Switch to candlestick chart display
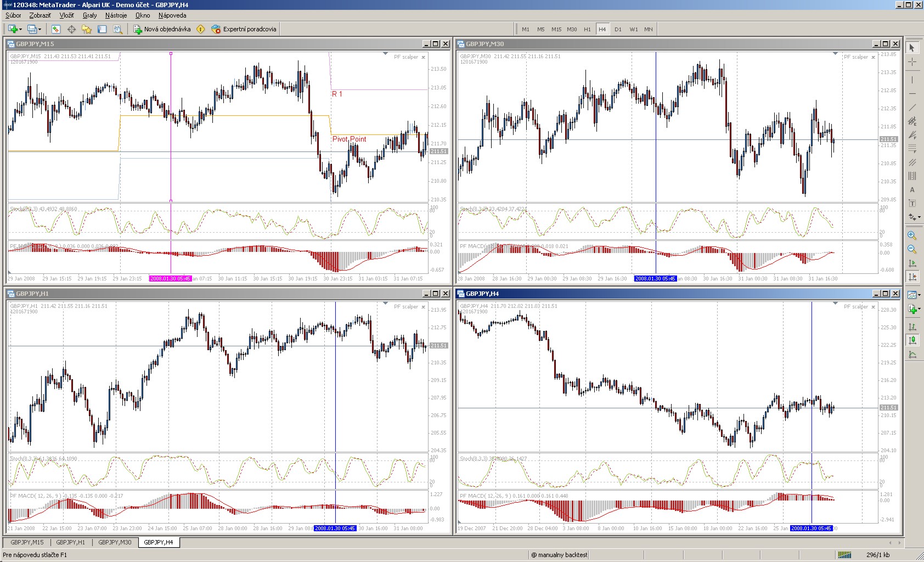 pos(912,341)
